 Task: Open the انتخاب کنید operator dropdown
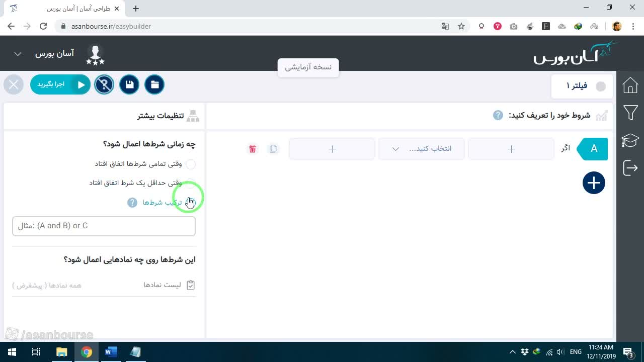tap(422, 149)
